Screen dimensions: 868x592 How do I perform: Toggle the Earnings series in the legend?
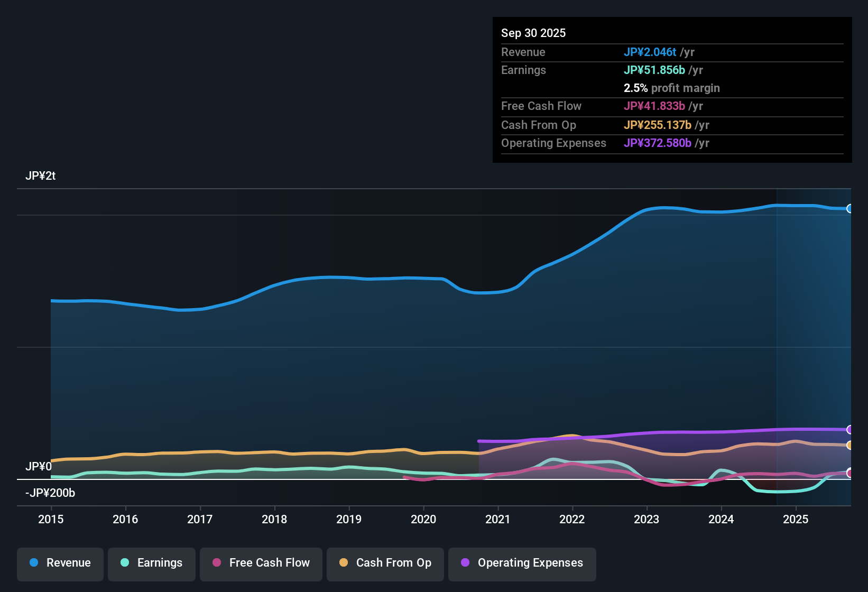pyautogui.click(x=152, y=563)
